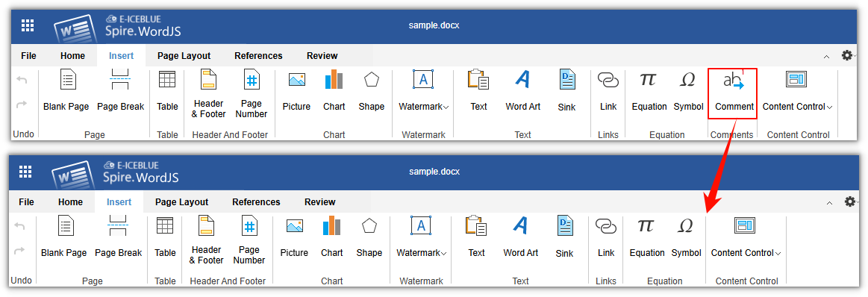The image size is (868, 297).
Task: Switch to Home tab in top window
Action: pyautogui.click(x=72, y=56)
